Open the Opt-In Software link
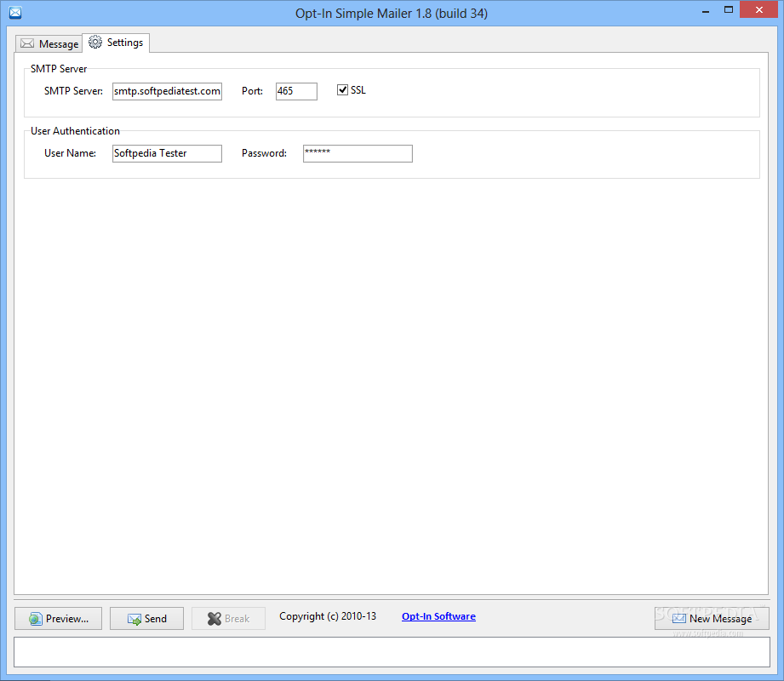This screenshot has height=681, width=784. (438, 616)
